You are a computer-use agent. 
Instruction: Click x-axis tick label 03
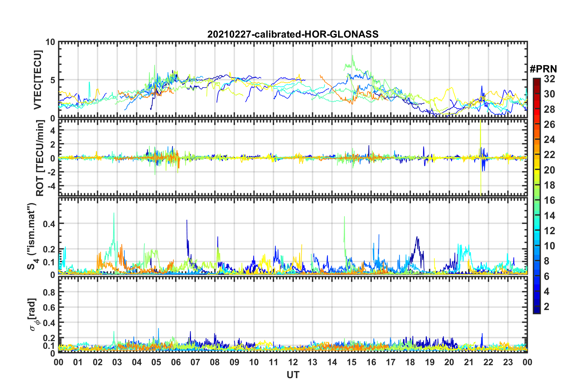coord(117,362)
